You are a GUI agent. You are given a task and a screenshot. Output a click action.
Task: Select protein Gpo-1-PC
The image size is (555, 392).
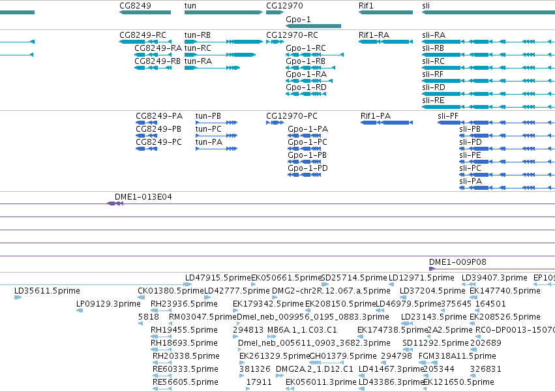(x=305, y=149)
